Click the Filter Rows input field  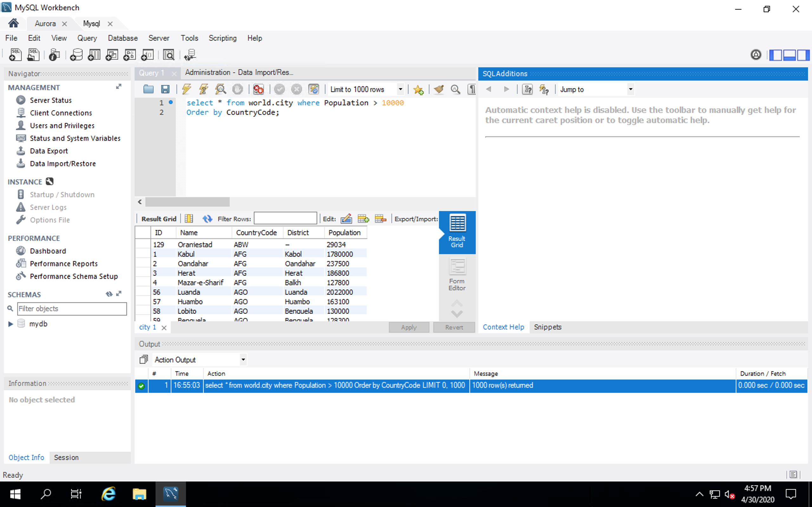coord(285,219)
